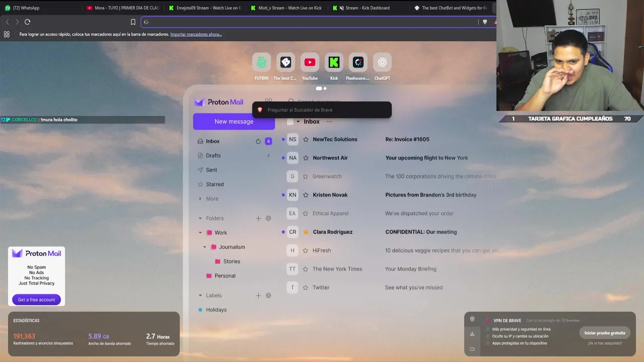Open Brave Shields lion icon
The image size is (644, 362).
click(x=485, y=22)
